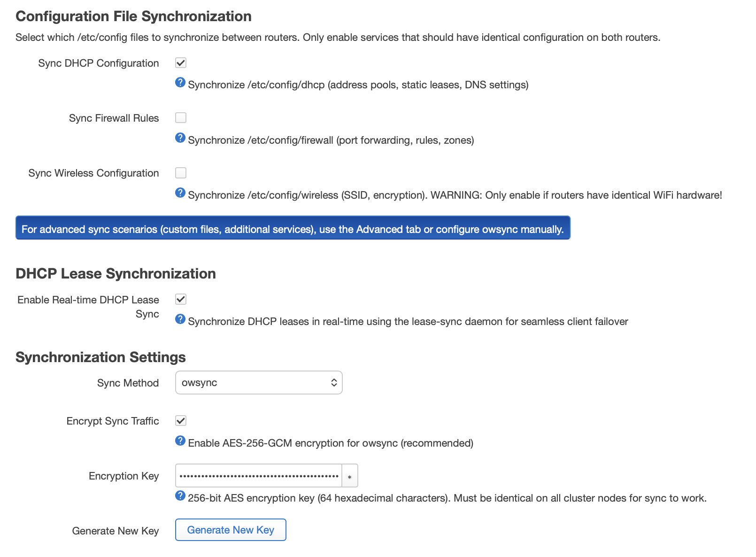
Task: Uncheck Sync DHCP Configuration checkbox
Action: point(181,63)
